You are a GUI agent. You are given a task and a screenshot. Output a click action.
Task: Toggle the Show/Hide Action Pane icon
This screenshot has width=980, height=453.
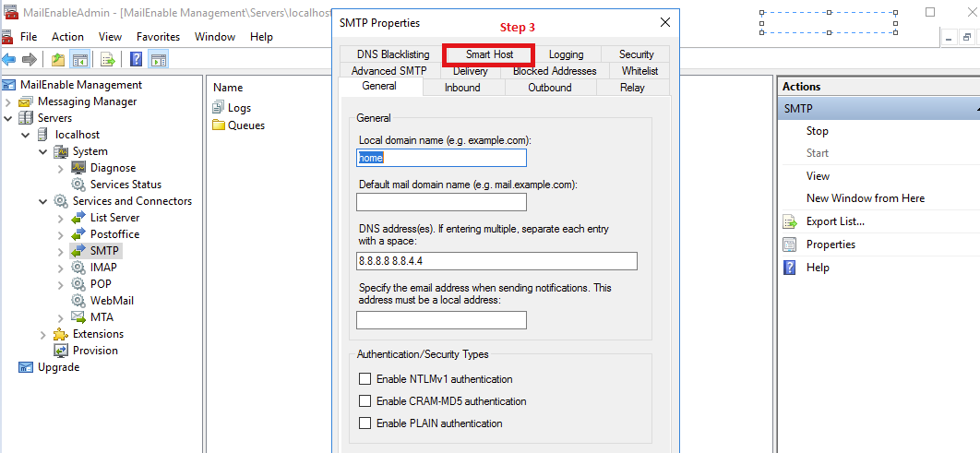159,60
